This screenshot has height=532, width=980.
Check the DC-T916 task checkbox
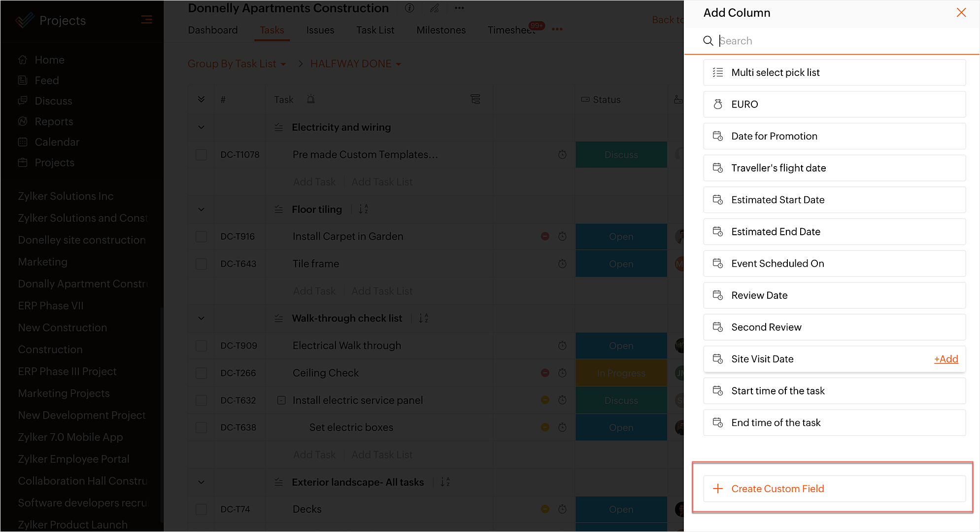(201, 237)
